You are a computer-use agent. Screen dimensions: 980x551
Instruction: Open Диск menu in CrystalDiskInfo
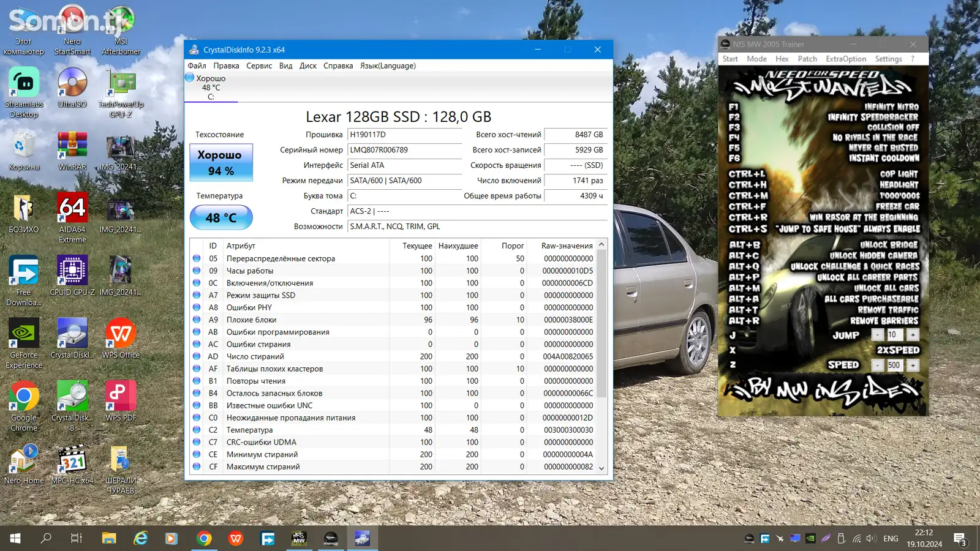coord(308,66)
